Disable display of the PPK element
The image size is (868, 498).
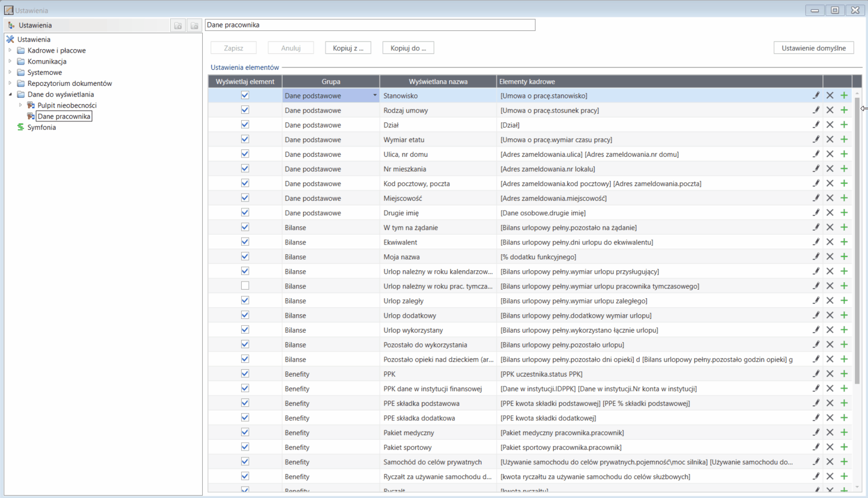pos(245,374)
